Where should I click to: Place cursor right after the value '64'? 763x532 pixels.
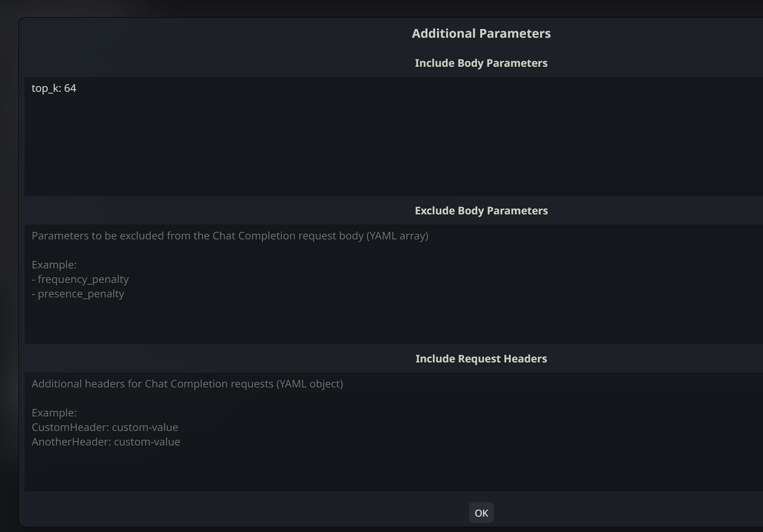point(77,88)
